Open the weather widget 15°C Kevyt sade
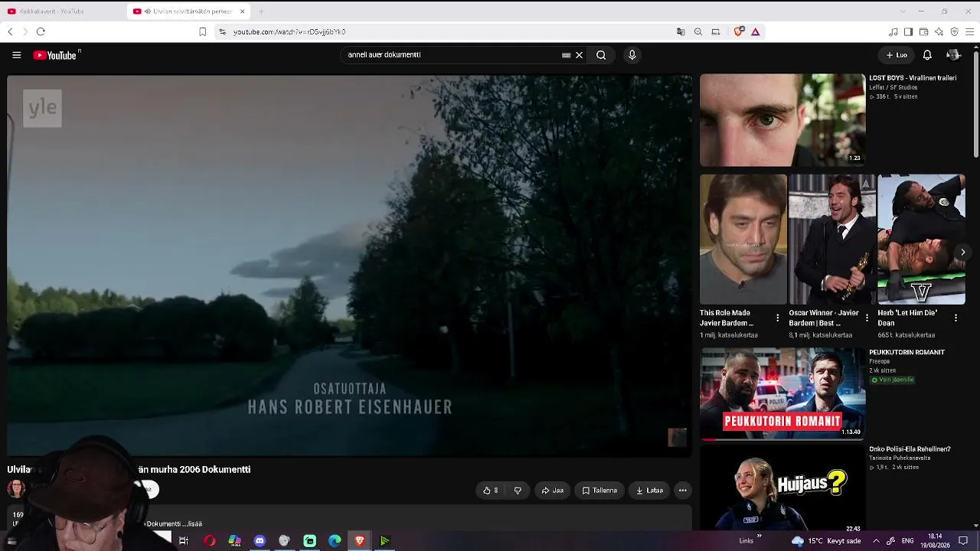This screenshot has height=551, width=980. [x=826, y=541]
